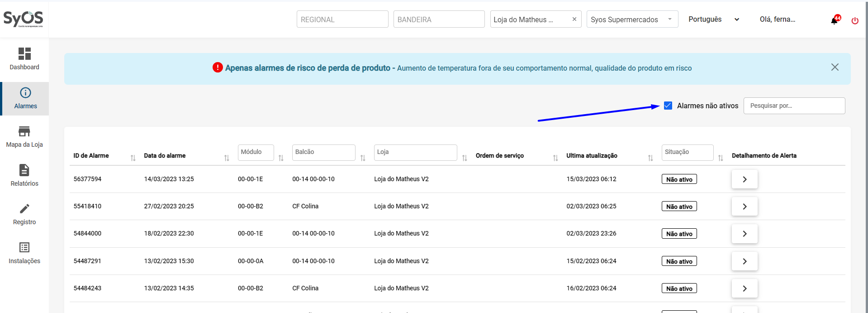Click the Registro pencil icon

(24, 209)
